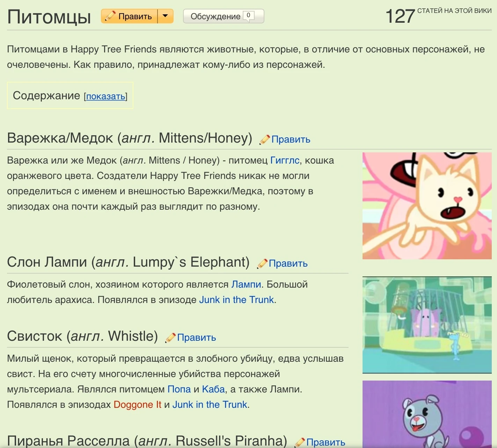Click the СТАТЕЙ НА ЭТОЙ ВИКИ label
Viewport: 497px width, 448px height.
(454, 11)
